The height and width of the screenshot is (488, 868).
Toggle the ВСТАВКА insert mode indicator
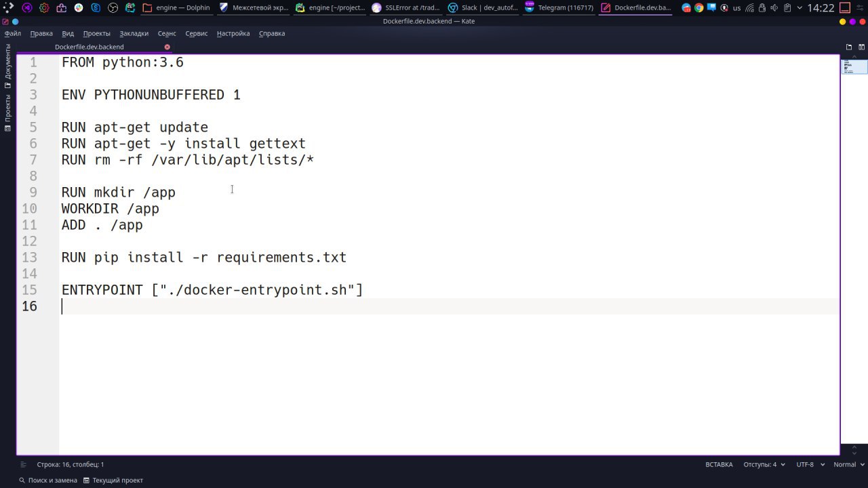pos(719,464)
